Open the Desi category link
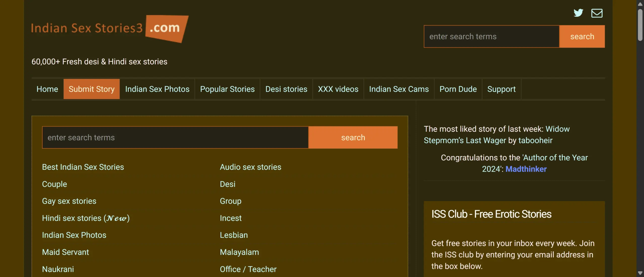 point(228,184)
